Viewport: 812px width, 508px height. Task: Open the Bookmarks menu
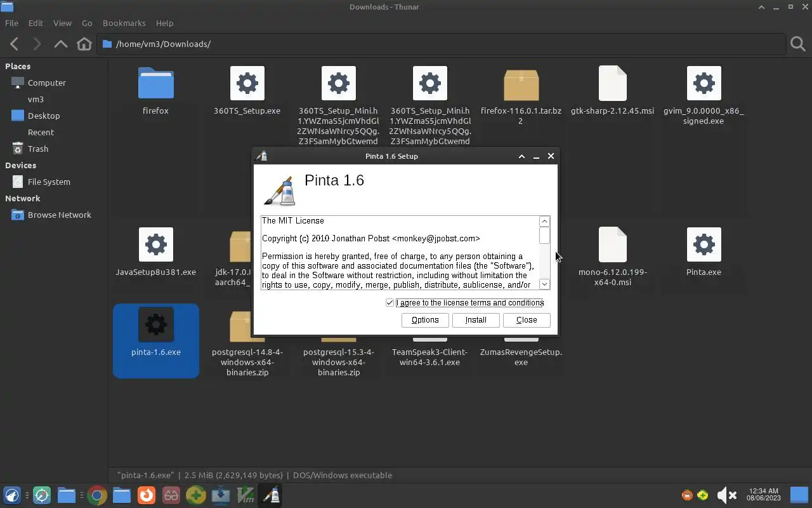(124, 23)
